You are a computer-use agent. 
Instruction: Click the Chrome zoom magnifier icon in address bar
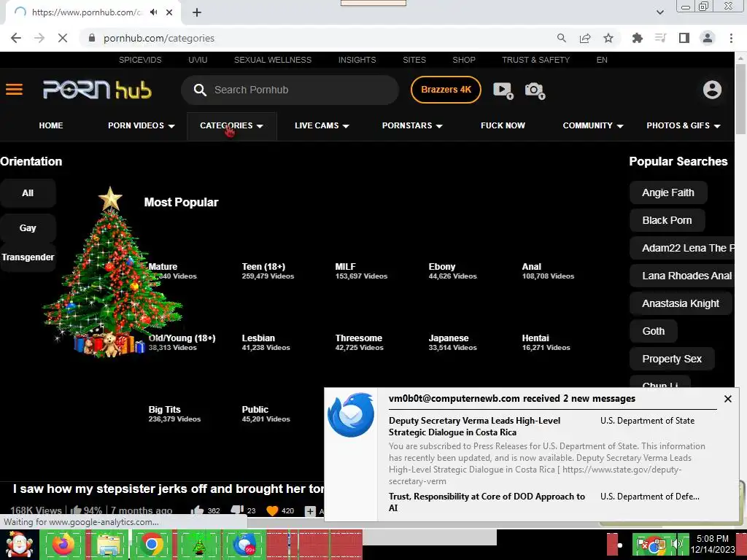[x=562, y=38]
